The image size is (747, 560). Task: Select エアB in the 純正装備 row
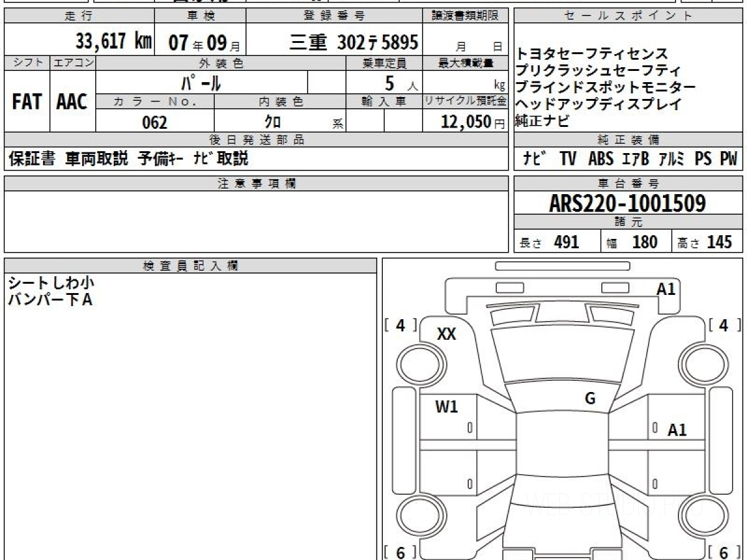tap(636, 159)
